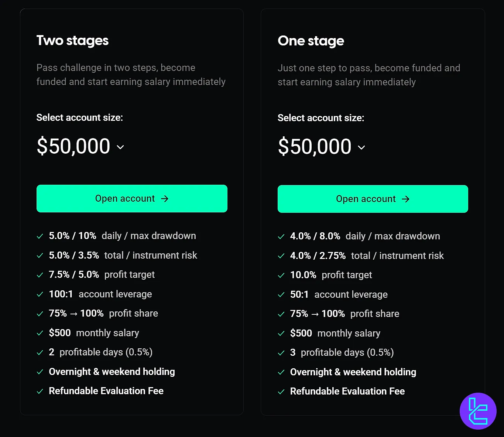Expand Two stages account size chevron
The height and width of the screenshot is (437, 504).
coord(120,147)
